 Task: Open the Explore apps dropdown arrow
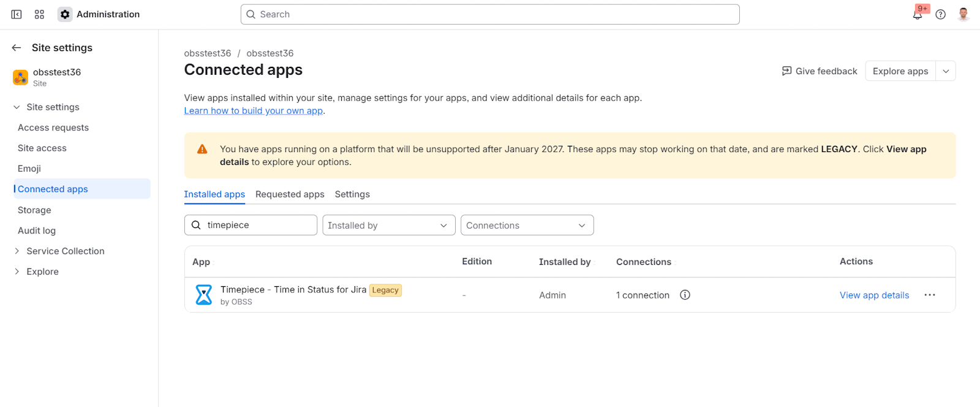[x=946, y=71]
